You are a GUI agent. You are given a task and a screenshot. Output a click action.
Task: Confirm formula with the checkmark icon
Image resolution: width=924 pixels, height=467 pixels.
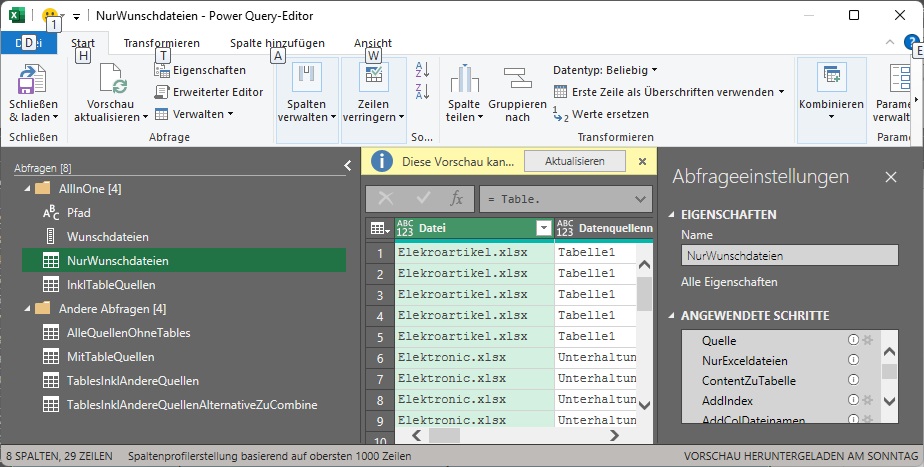(423, 199)
